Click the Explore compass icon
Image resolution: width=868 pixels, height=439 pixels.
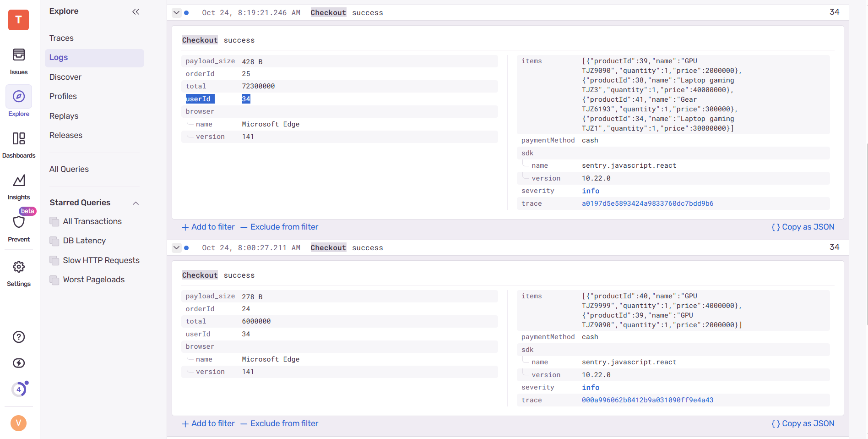(19, 96)
